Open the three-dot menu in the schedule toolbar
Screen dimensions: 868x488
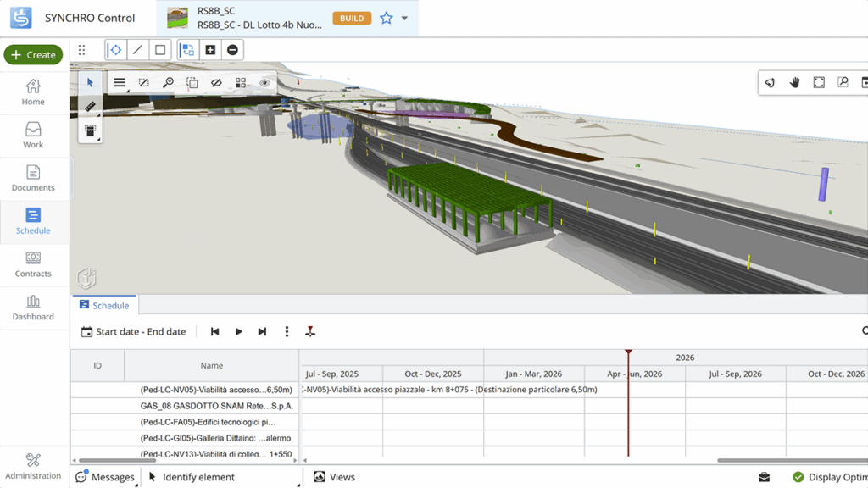coord(287,331)
